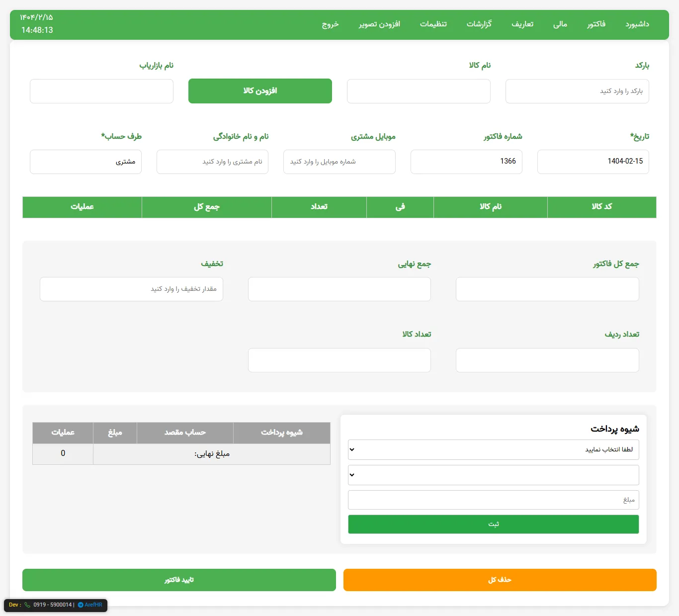Open the تنظیمات menu item
The width and height of the screenshot is (679, 616).
[x=433, y=24]
